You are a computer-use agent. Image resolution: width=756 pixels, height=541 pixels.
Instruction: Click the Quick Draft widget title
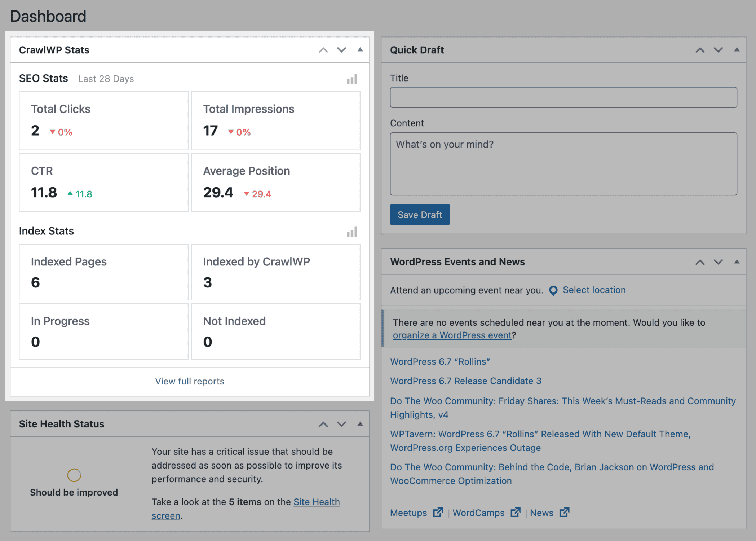coord(417,50)
